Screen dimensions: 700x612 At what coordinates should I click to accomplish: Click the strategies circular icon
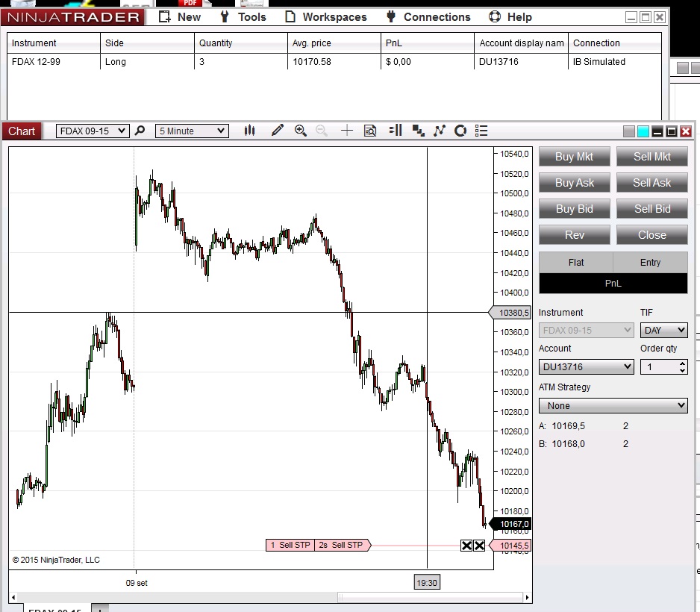[460, 131]
